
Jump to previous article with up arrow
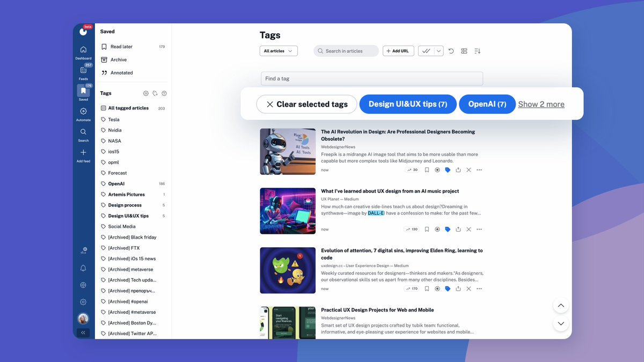point(561,306)
